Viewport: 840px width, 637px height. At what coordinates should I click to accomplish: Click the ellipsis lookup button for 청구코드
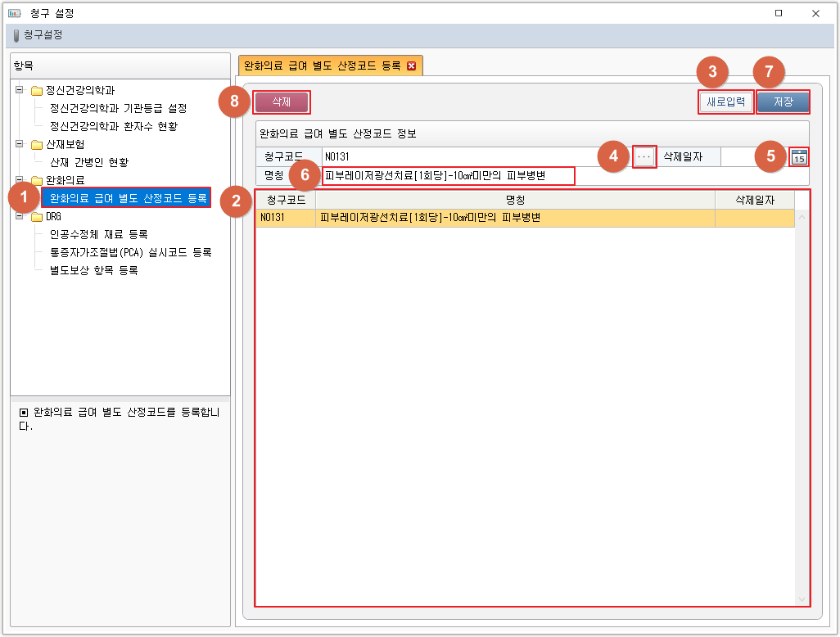645,156
